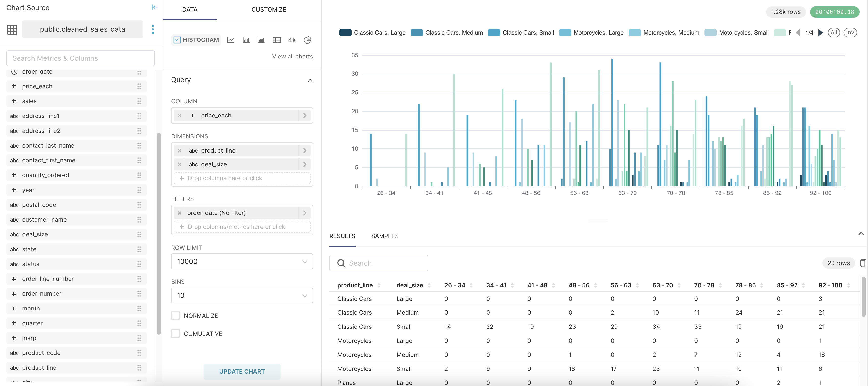Screen dimensions: 868x386
Task: Open dataset options three-dot menu
Action: pyautogui.click(x=153, y=29)
